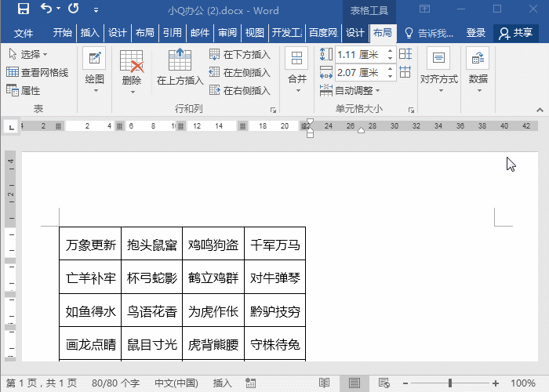Image resolution: width=549 pixels, height=392 pixels.
Task: Click the macro recording icon in status bar
Action: click(250, 383)
